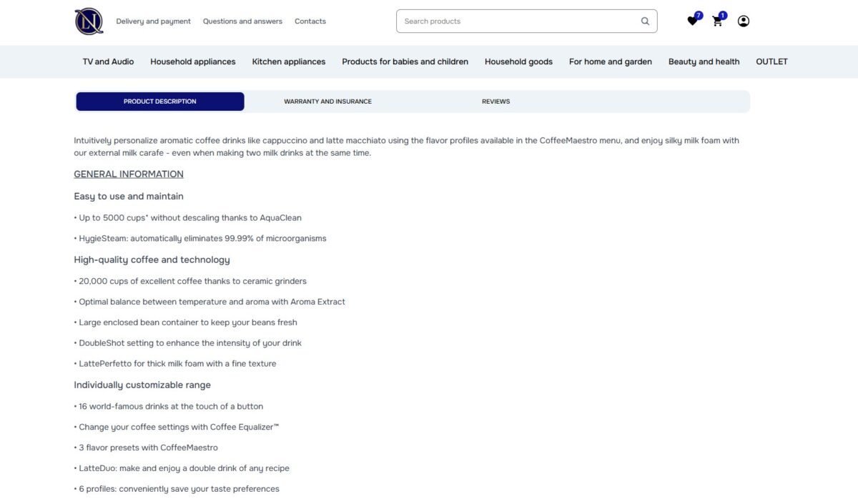Viewport: 858px width, 504px height.
Task: Click the '20,000 cups' ceramic grinders line
Action: [190, 281]
